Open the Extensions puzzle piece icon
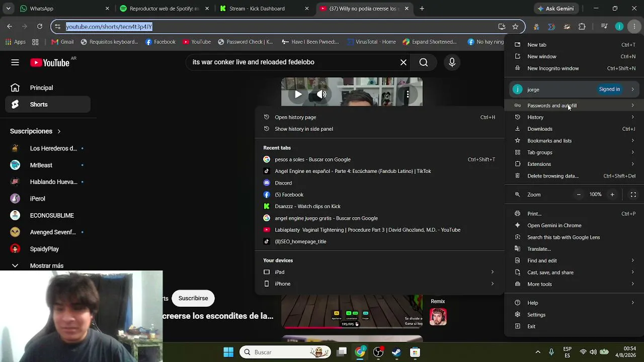The height and width of the screenshot is (362, 644). [x=582, y=26]
